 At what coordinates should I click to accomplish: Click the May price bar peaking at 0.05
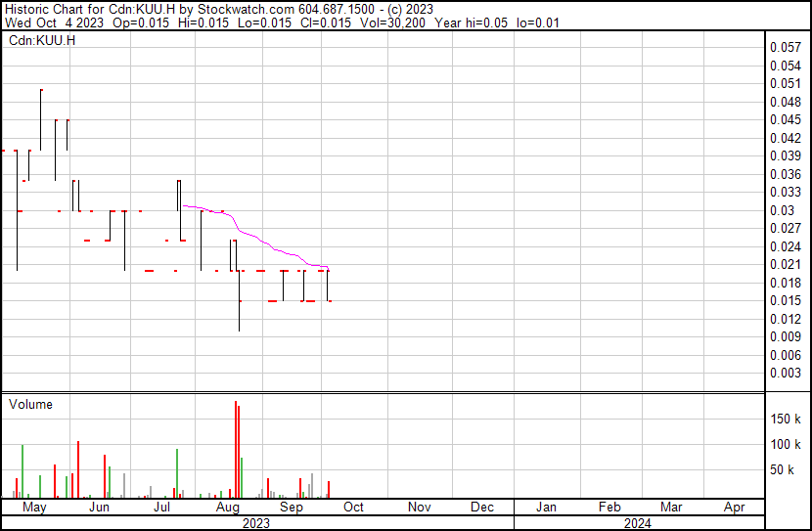point(41,120)
